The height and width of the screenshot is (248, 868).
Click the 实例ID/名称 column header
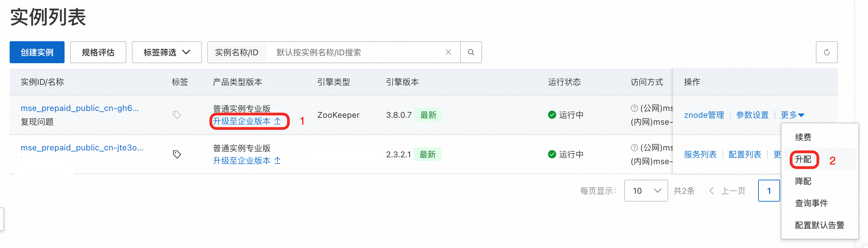[x=42, y=82]
